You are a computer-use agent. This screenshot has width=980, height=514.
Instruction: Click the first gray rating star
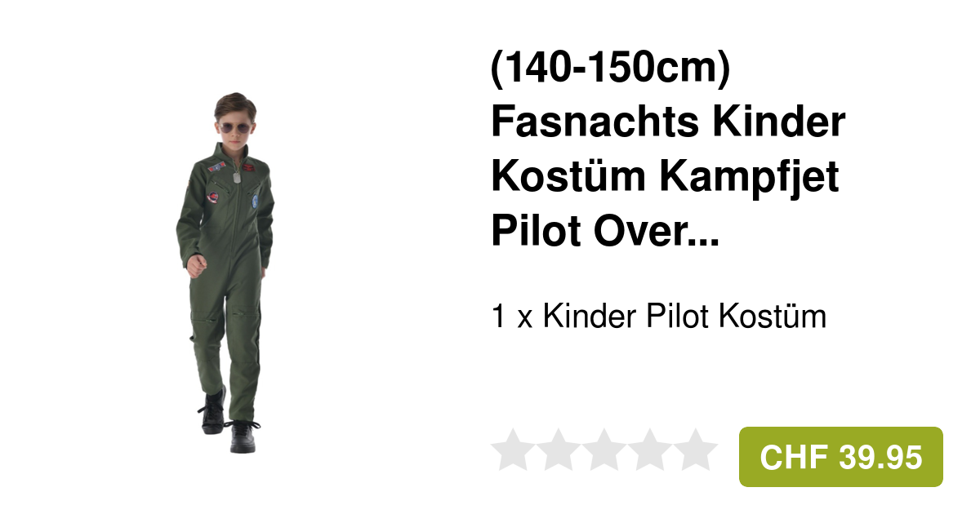tap(511, 450)
